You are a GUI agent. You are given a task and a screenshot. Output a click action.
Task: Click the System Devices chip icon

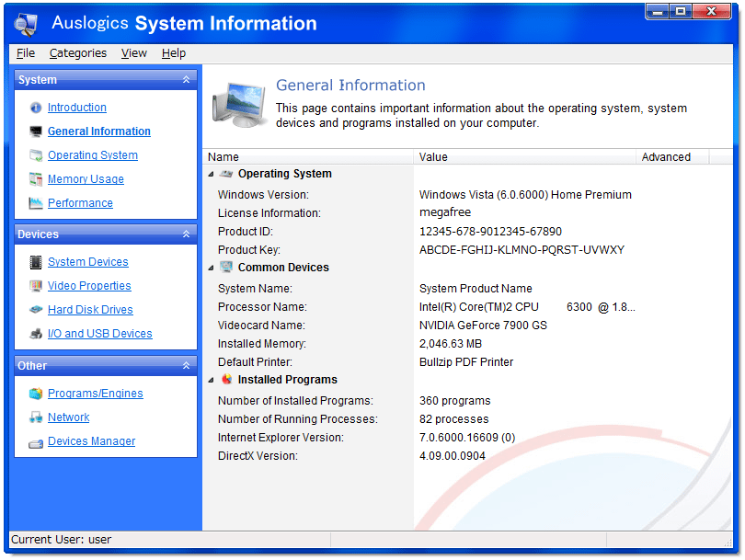36,262
